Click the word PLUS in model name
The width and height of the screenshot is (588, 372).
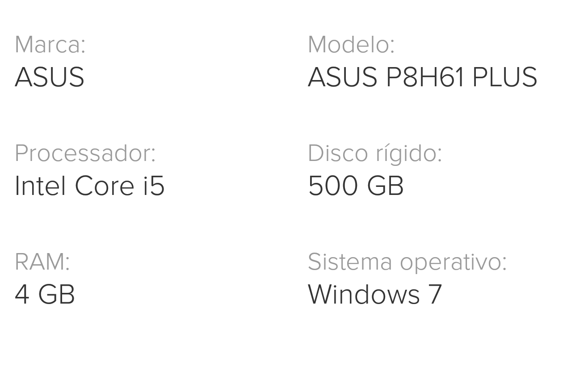tap(504, 77)
